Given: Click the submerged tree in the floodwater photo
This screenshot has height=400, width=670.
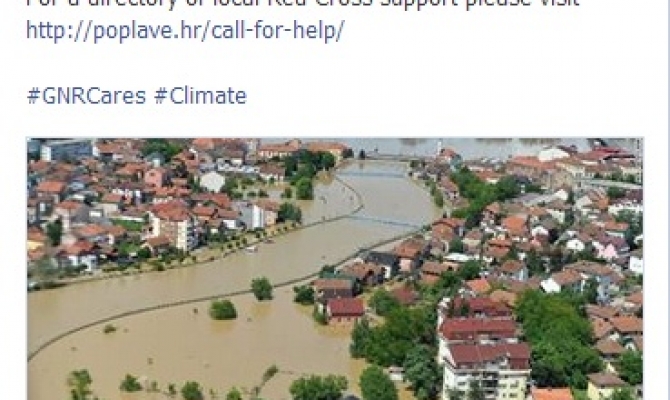Looking at the screenshot, I should pos(223,309).
